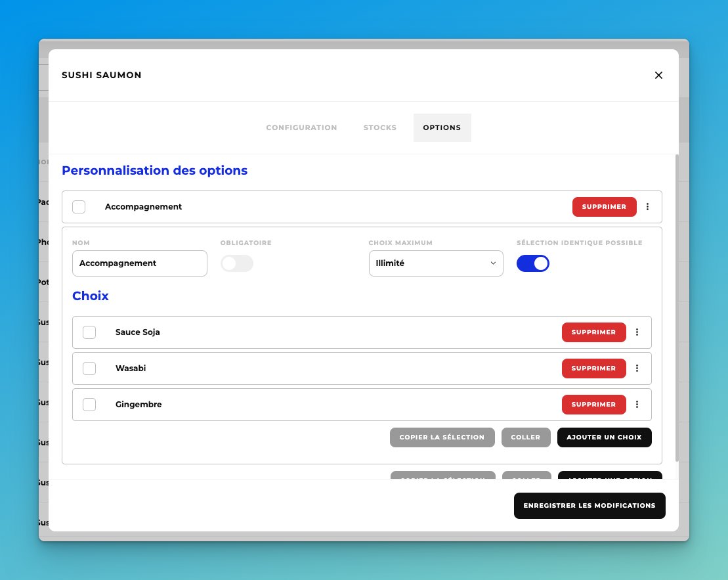Focus the Nom input field
The height and width of the screenshot is (580, 728).
click(x=140, y=263)
